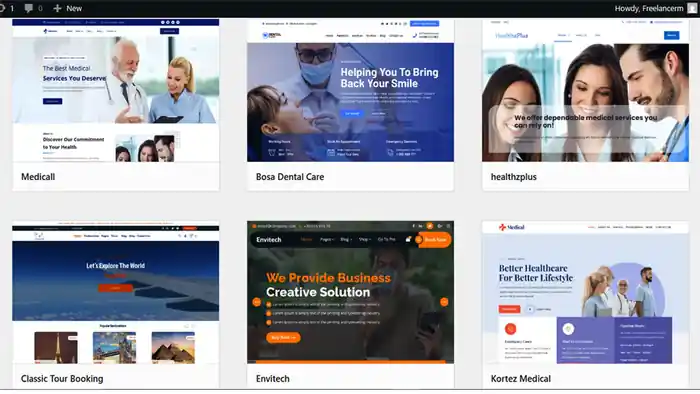
Task: Click the Envitech theme name label
Action: pos(272,379)
